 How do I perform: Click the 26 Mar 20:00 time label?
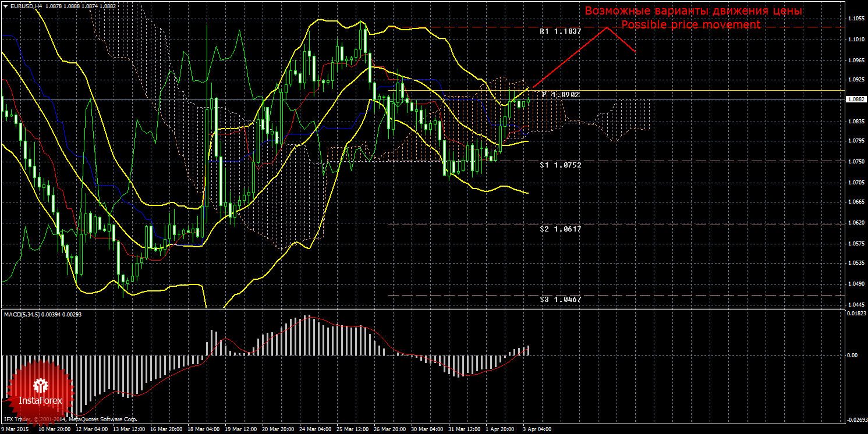point(391,429)
